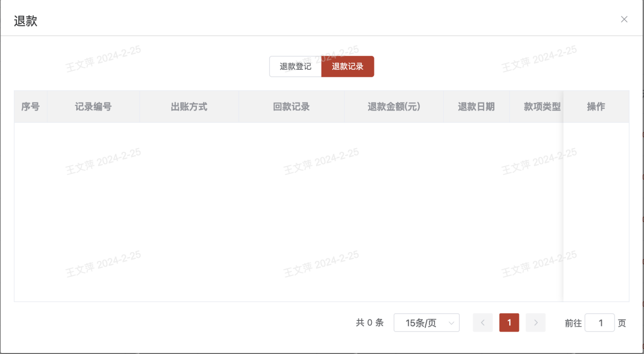Click the 回款记录 column header
Viewport: 644px width, 354px height.
pyautogui.click(x=291, y=107)
